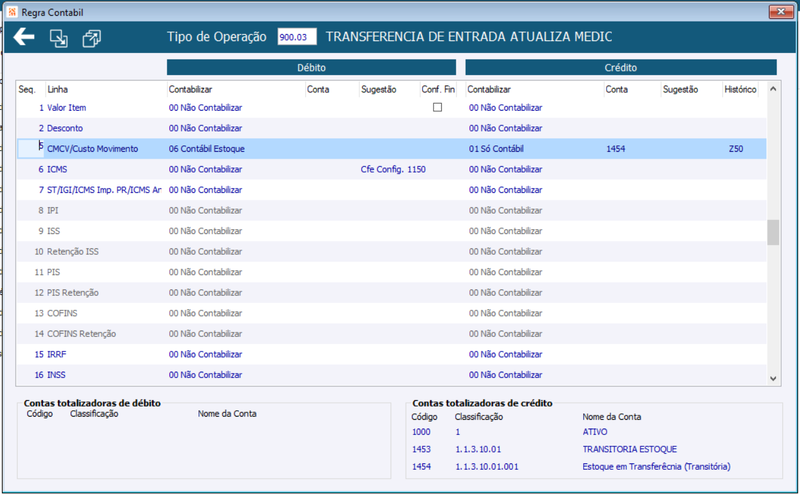This screenshot has height=495, width=800.
Task: Select the Crédito column group header
Action: coord(621,67)
